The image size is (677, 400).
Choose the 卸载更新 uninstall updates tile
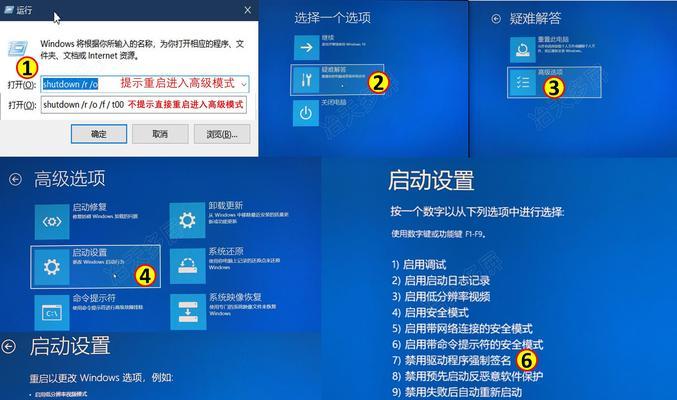[187, 220]
